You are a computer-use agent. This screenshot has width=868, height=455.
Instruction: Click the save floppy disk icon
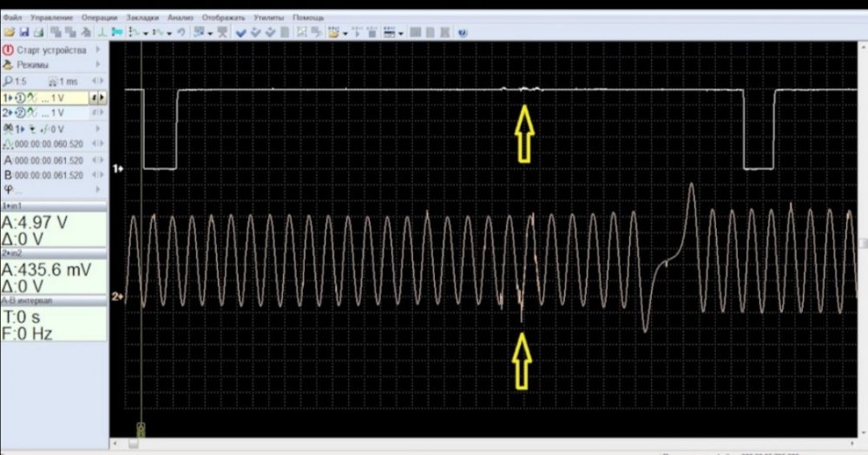(23, 33)
